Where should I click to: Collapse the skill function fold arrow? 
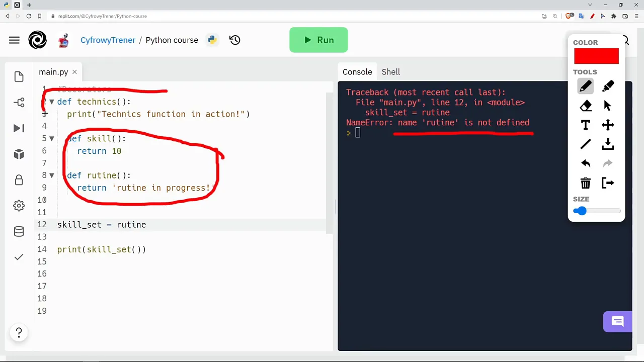click(x=51, y=138)
